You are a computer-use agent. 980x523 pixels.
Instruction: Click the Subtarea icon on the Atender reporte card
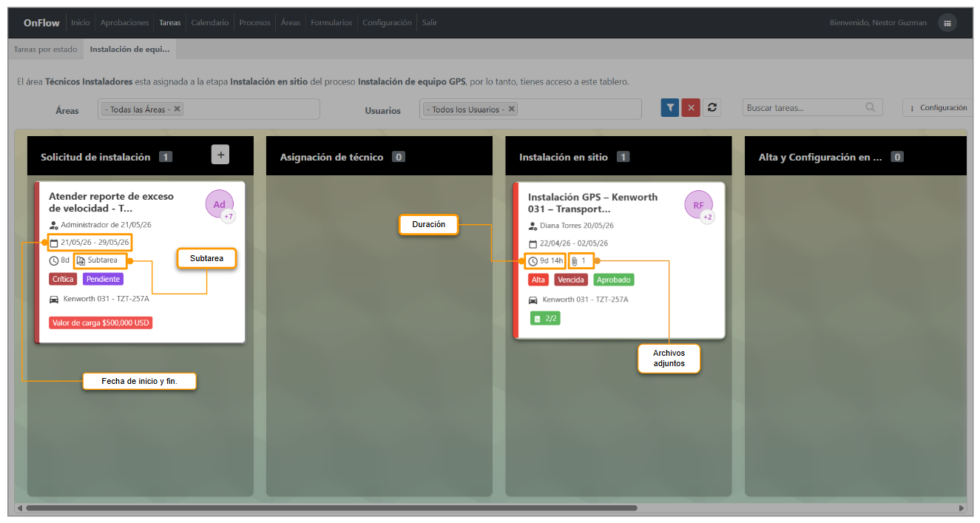81,260
